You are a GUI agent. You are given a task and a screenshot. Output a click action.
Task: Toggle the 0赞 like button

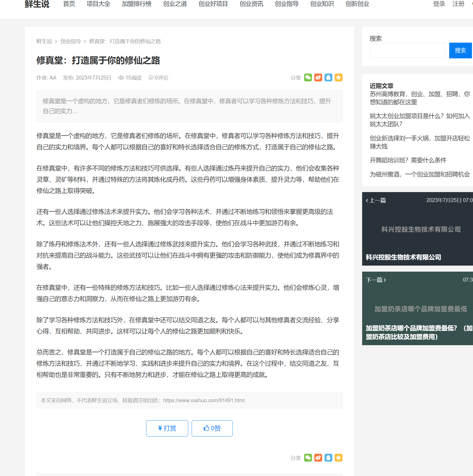pos(212,428)
